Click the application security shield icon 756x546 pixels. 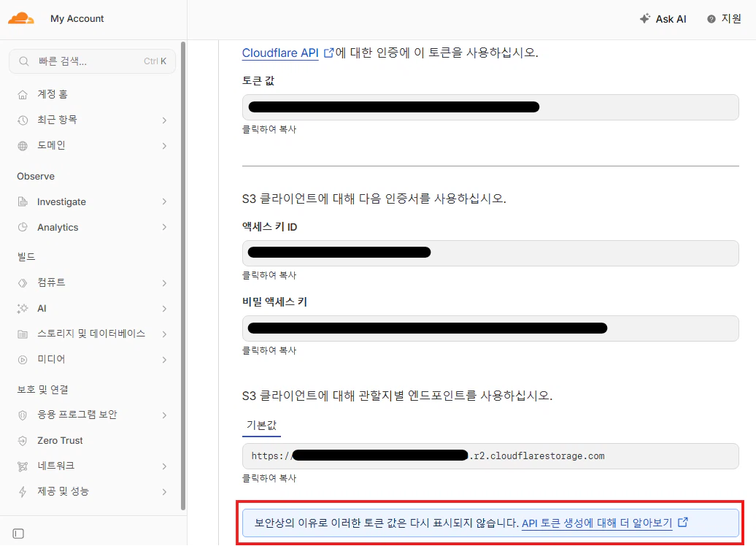click(x=23, y=415)
